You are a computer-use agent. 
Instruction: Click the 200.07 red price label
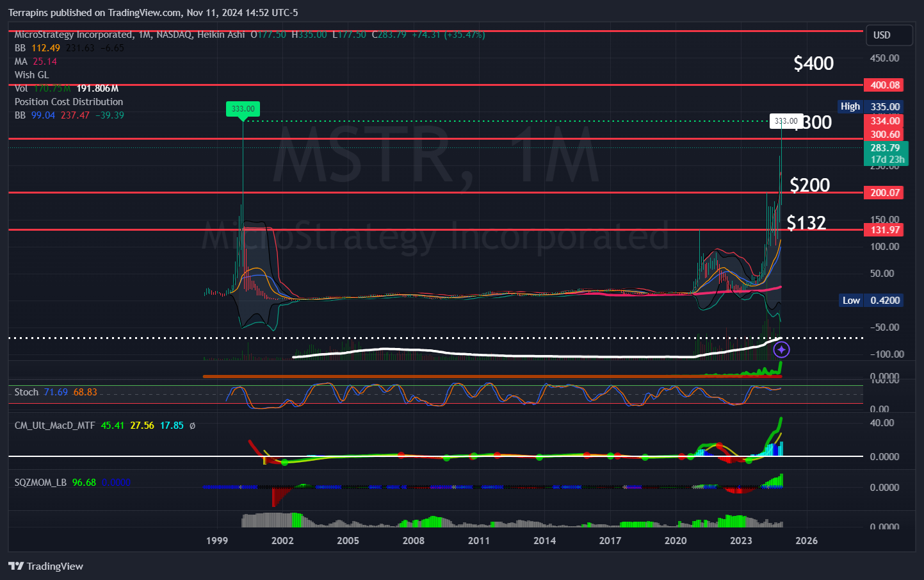tap(884, 192)
